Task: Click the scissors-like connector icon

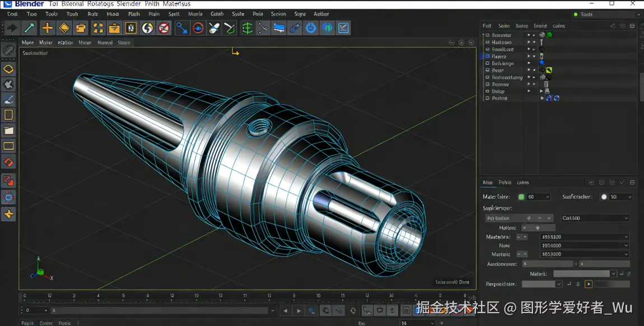Action: point(263,28)
